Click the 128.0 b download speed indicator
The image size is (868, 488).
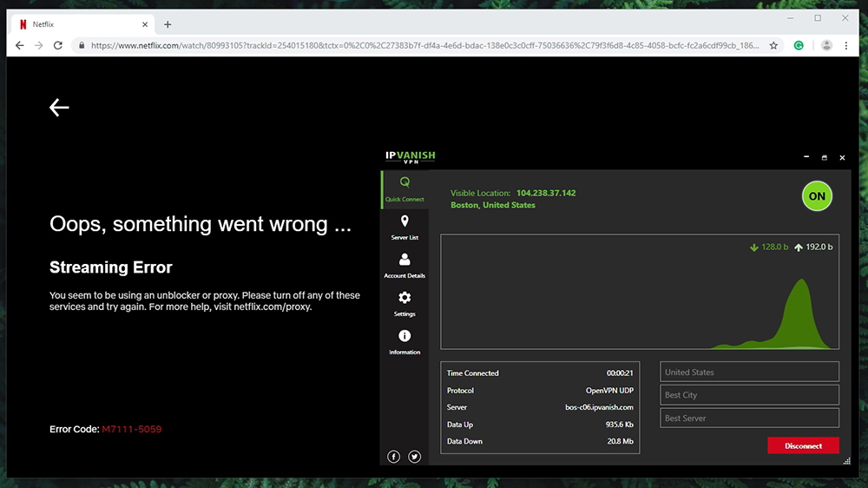click(769, 247)
